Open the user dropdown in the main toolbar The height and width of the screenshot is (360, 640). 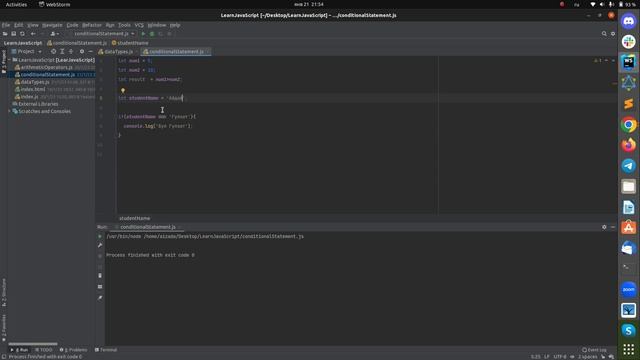(x=54, y=34)
